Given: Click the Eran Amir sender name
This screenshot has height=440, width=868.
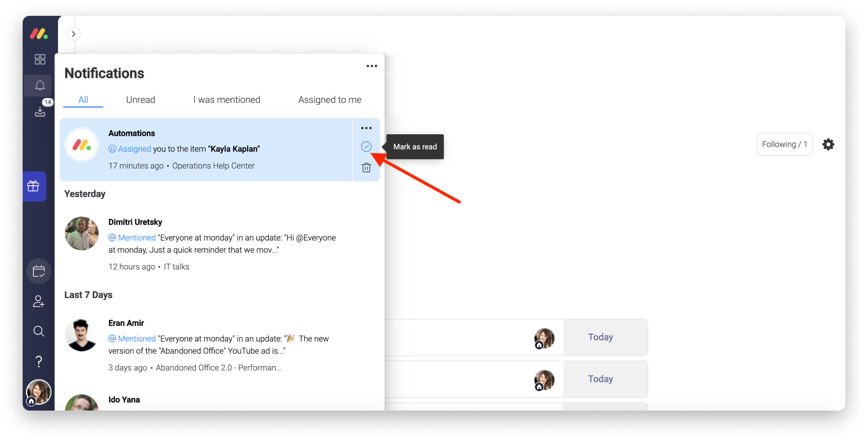Looking at the screenshot, I should coord(126,323).
